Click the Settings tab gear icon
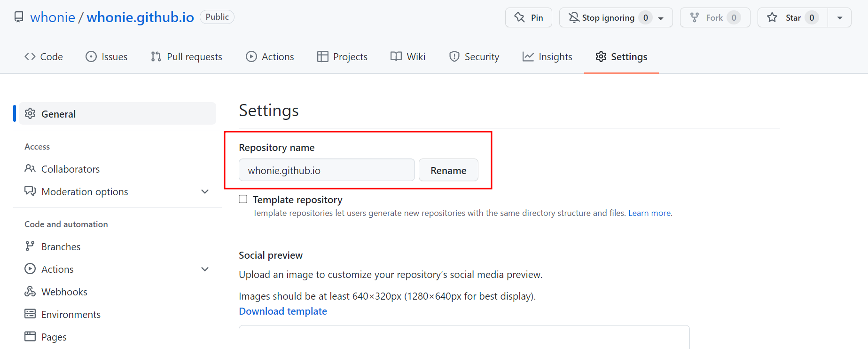Viewport: 868px width, 349px height. pyautogui.click(x=601, y=56)
